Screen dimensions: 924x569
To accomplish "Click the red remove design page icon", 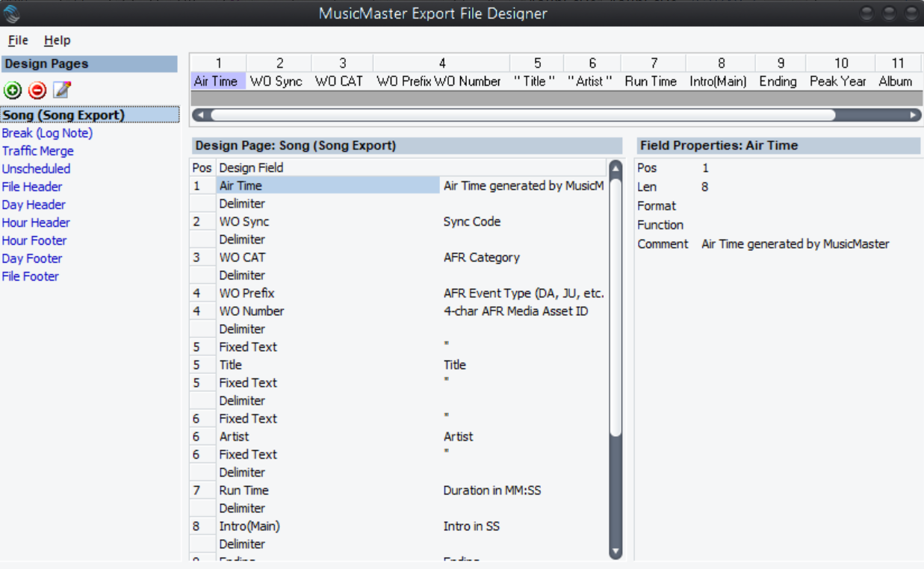I will click(x=37, y=90).
